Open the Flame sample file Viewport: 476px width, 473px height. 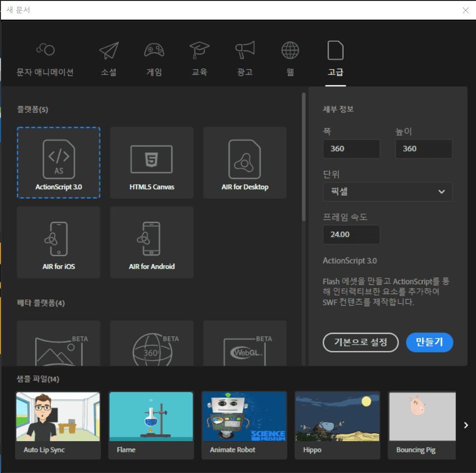(151, 425)
